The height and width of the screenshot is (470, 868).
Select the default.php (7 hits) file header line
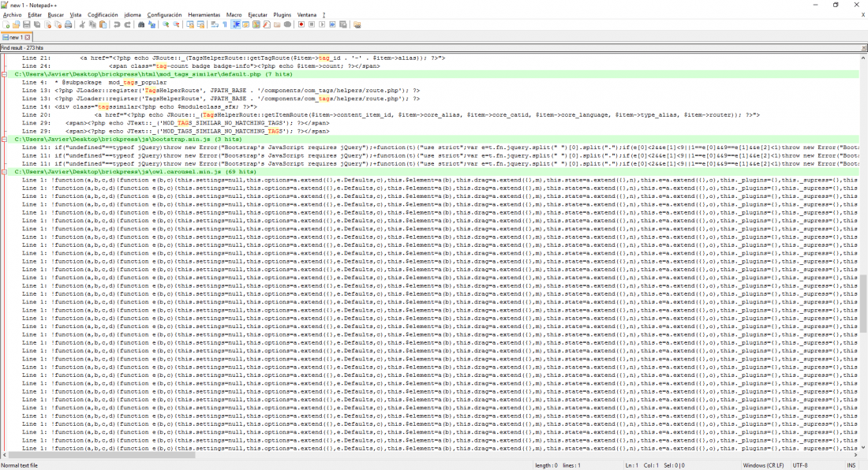[153, 74]
